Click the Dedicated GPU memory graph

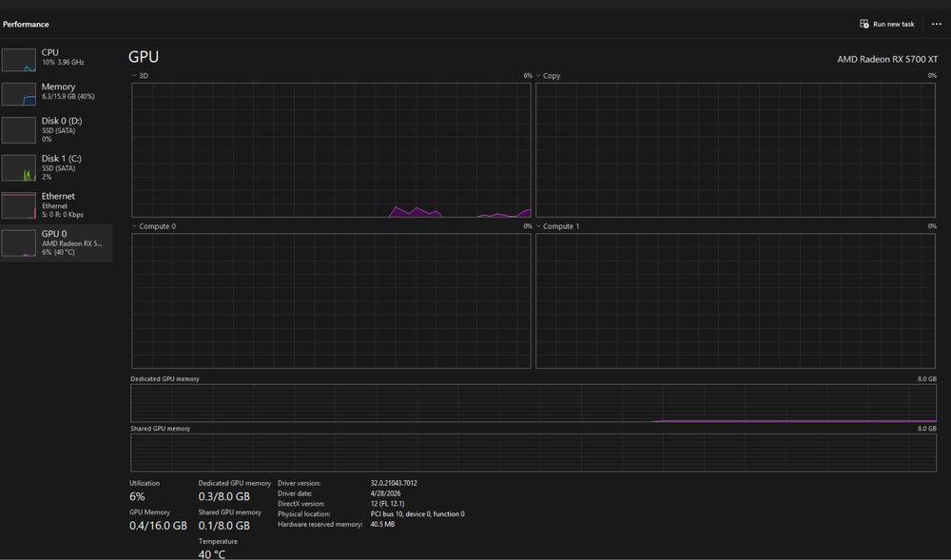pyautogui.click(x=534, y=403)
